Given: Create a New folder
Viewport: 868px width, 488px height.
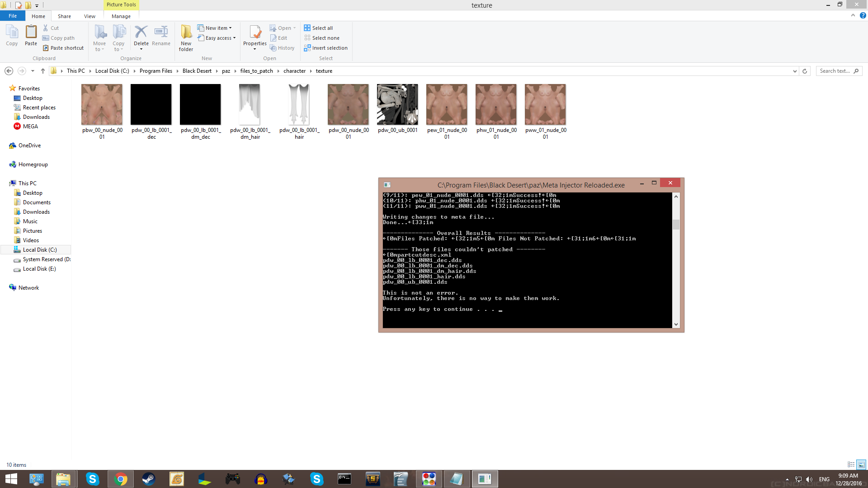Looking at the screenshot, I should (x=186, y=38).
